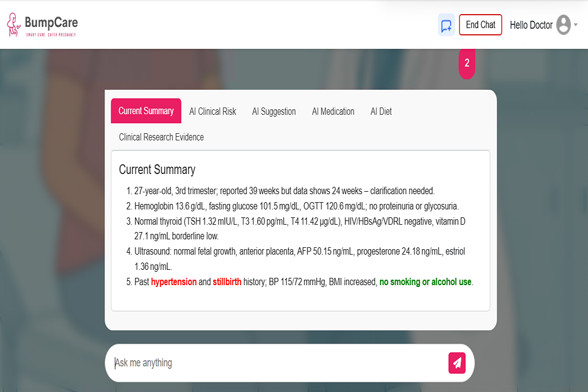Switch to AI Clinical Risk tab
The height and width of the screenshot is (392, 588).
point(212,111)
